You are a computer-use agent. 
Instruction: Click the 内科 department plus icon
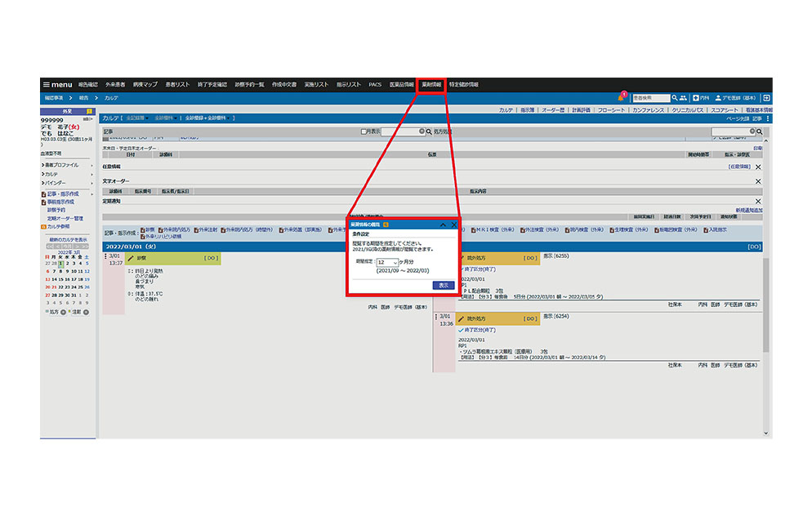[695, 98]
